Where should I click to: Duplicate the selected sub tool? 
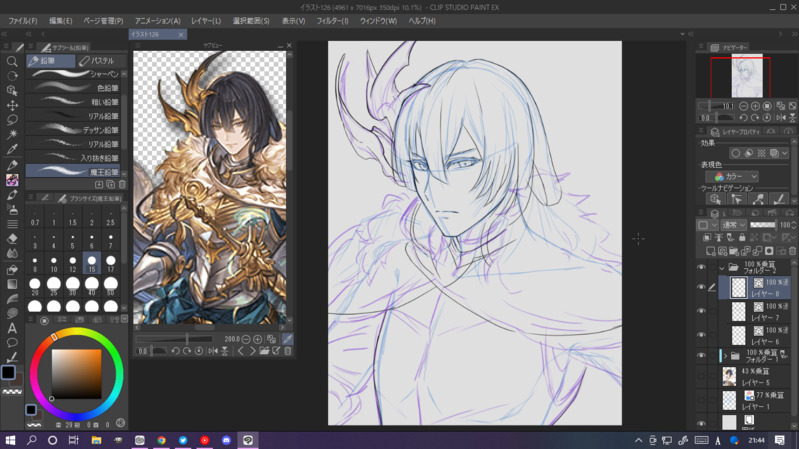click(x=110, y=184)
